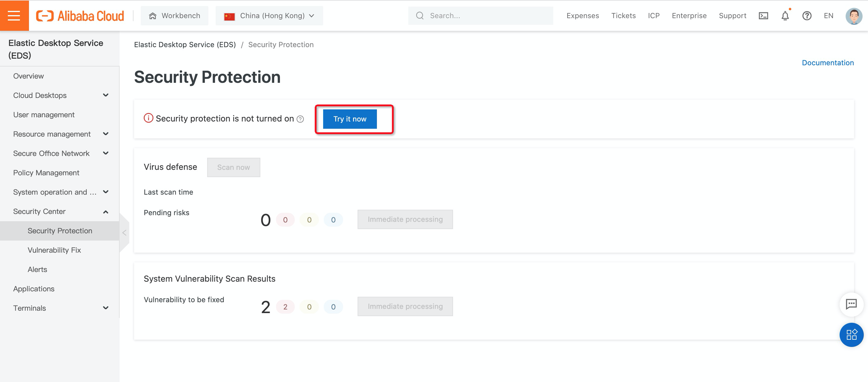Image resolution: width=868 pixels, height=382 pixels.
Task: Click the help question mark icon in header
Action: [x=807, y=16]
